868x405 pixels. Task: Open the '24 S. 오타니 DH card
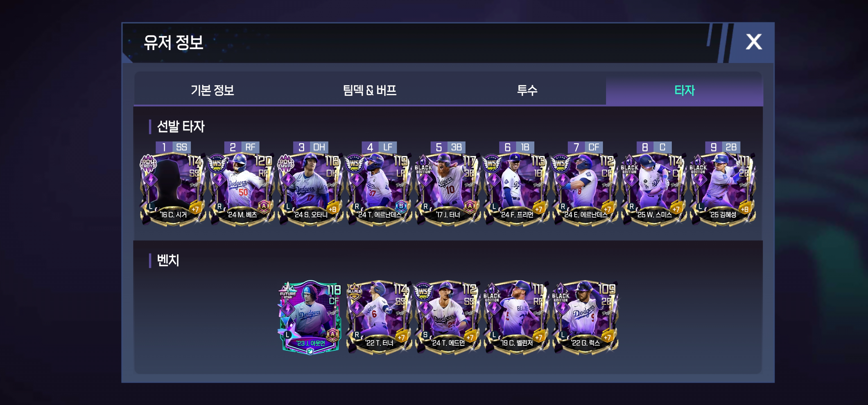(x=311, y=189)
